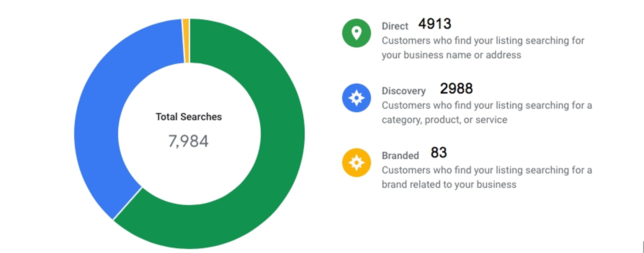The image size is (644, 253).
Task: Click the Discovery label in the legend
Action: pyautogui.click(x=403, y=91)
